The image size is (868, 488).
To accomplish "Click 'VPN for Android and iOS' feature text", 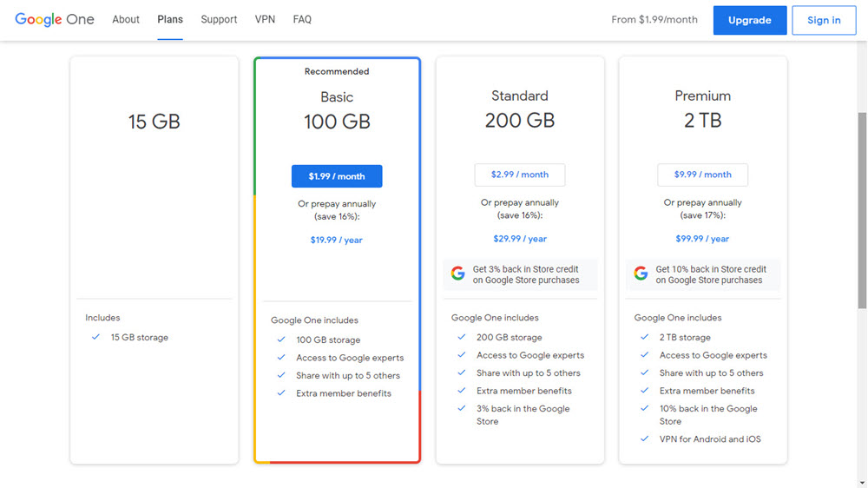I will click(x=710, y=439).
